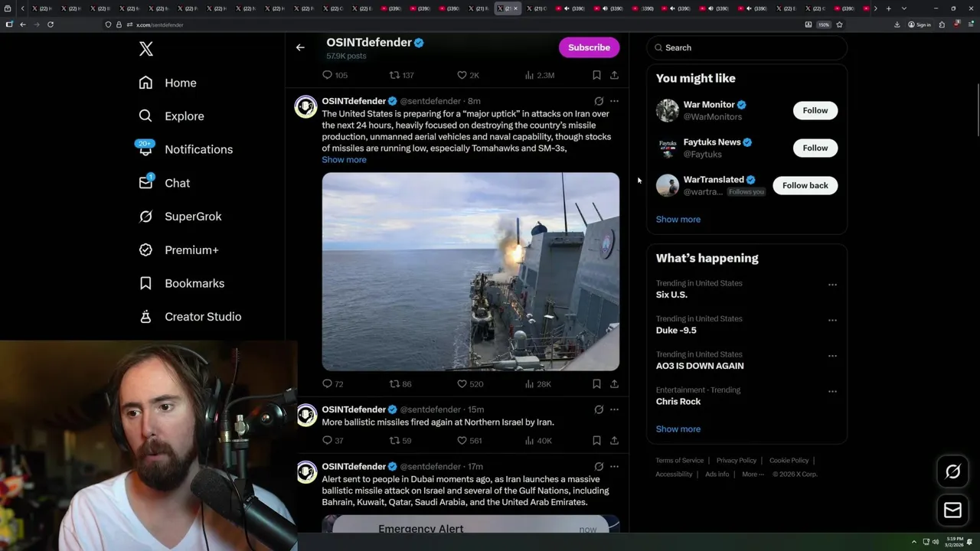Reply to the post with 105 replies
The image size is (980, 551).
click(335, 75)
